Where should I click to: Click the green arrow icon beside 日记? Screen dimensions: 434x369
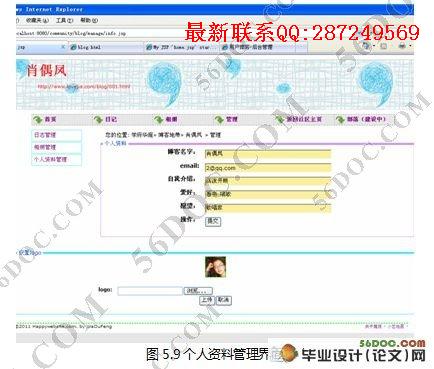pyautogui.click(x=98, y=119)
